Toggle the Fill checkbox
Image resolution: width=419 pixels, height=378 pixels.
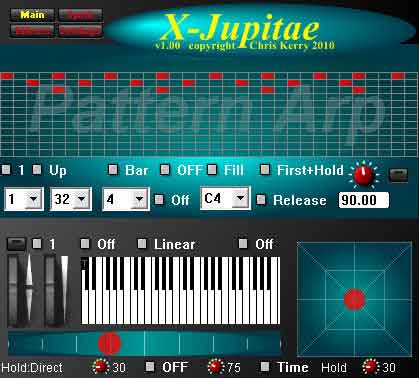point(212,170)
